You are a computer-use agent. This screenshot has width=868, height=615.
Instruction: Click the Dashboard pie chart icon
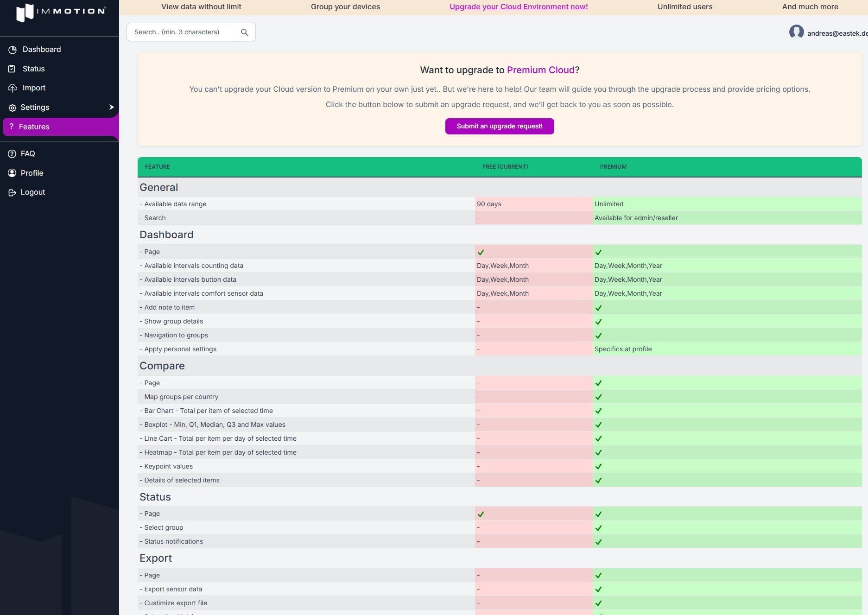(13, 50)
